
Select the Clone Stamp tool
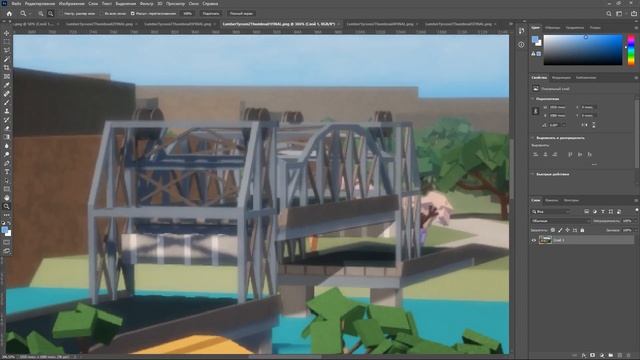pos(7,111)
